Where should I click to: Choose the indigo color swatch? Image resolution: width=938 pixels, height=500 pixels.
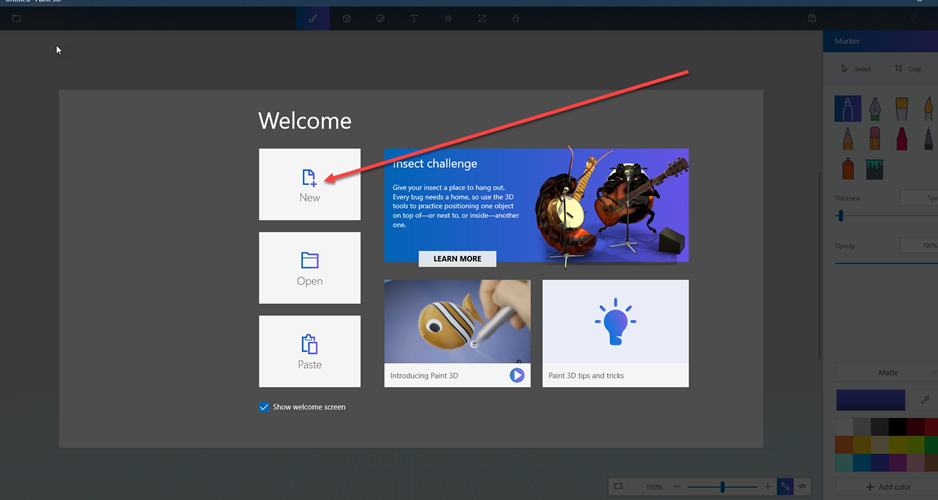pyautogui.click(x=879, y=463)
